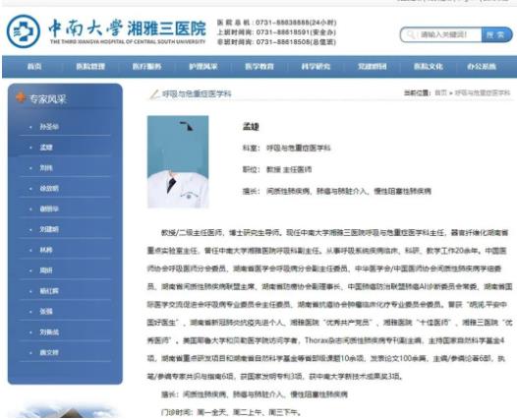Viewport: 517px width, 420px height.
Task: Click the 首页 breadcrumb link
Action: pos(440,92)
